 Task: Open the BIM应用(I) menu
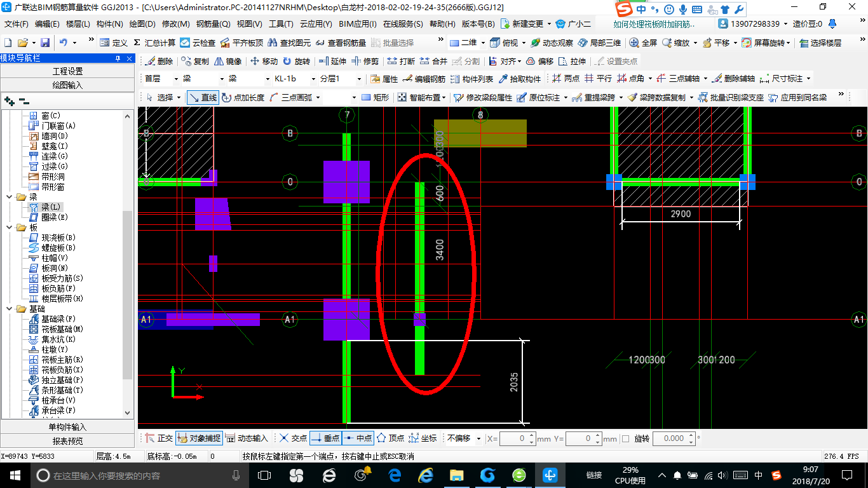358,24
